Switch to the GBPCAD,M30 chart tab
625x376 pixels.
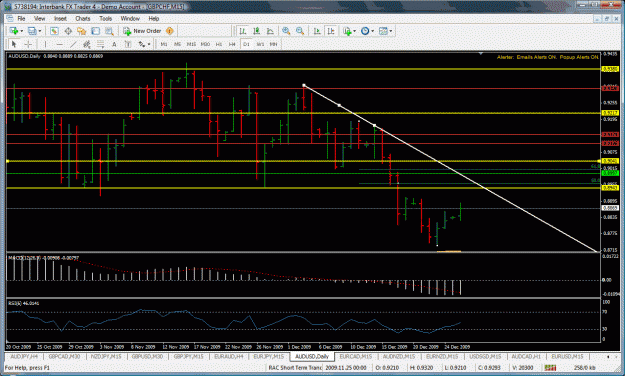pyautogui.click(x=64, y=356)
